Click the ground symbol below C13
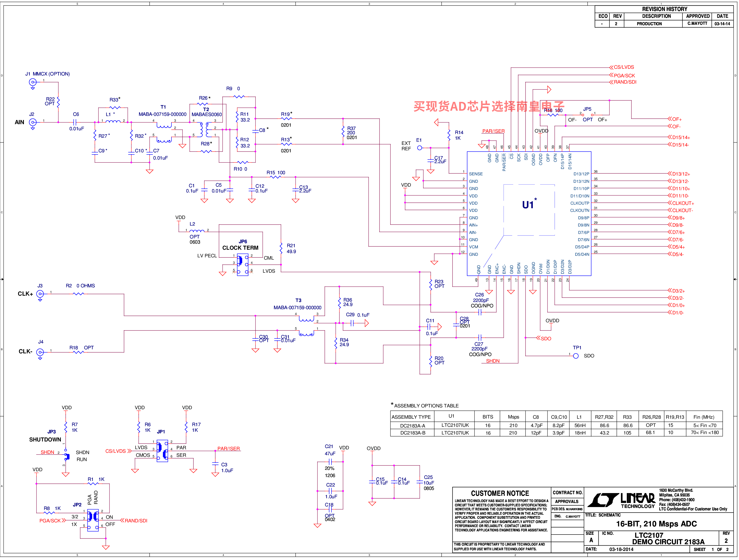The image size is (739, 560). [x=296, y=201]
